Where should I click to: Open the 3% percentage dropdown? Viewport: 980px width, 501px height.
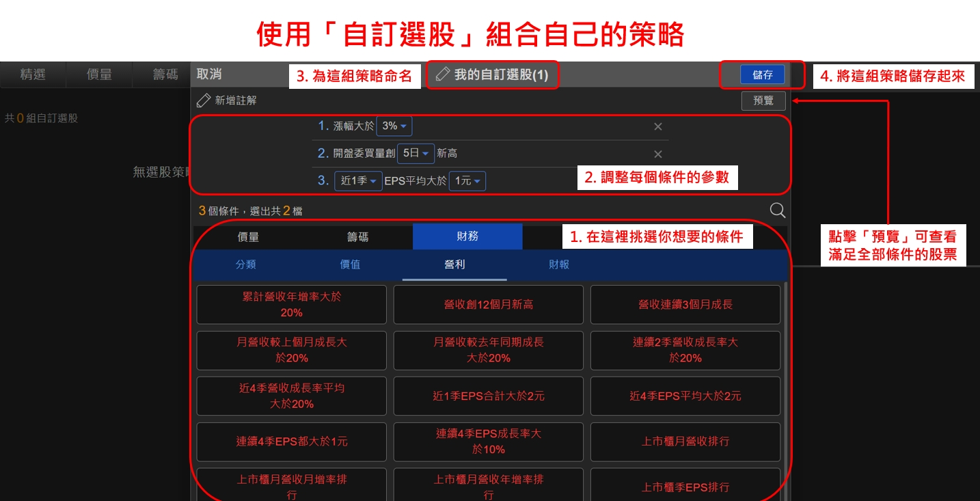[x=394, y=126]
